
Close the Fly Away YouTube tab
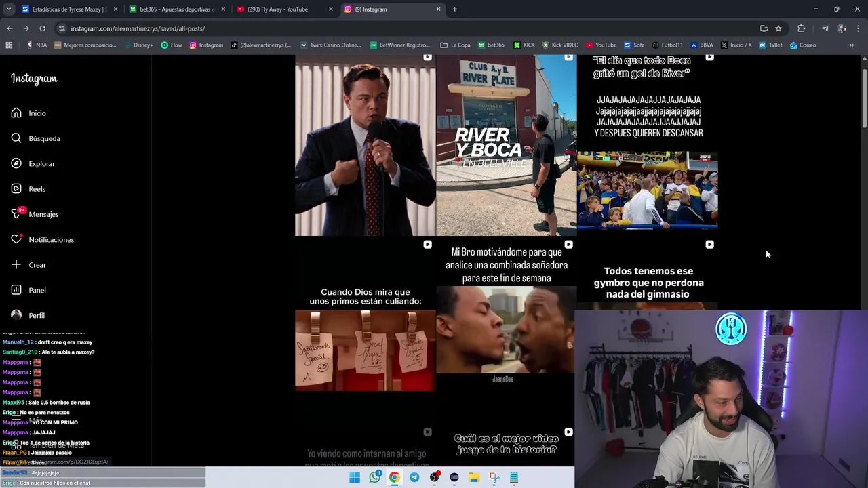(x=331, y=9)
